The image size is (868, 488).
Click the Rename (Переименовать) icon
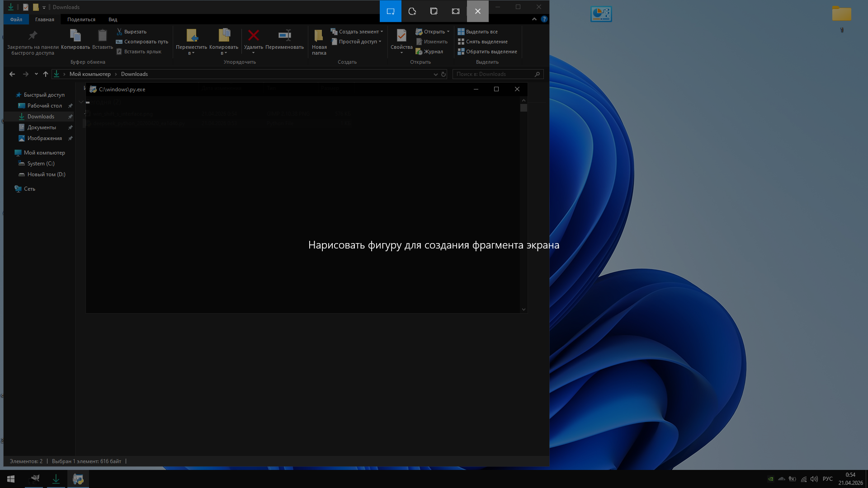tap(284, 36)
